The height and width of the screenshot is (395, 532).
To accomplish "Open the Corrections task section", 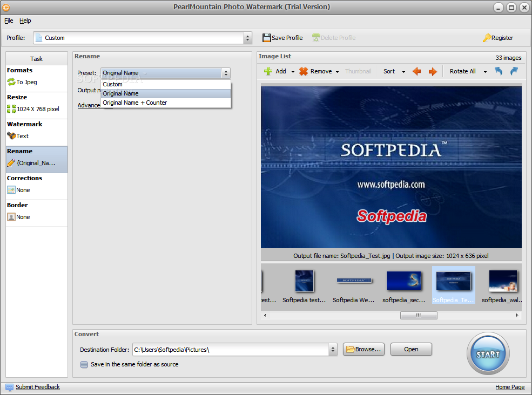I will point(37,187).
